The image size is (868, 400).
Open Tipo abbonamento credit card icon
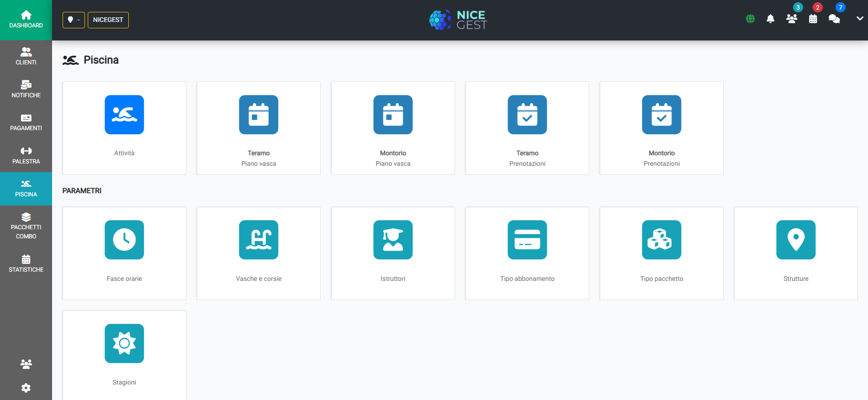[527, 240]
